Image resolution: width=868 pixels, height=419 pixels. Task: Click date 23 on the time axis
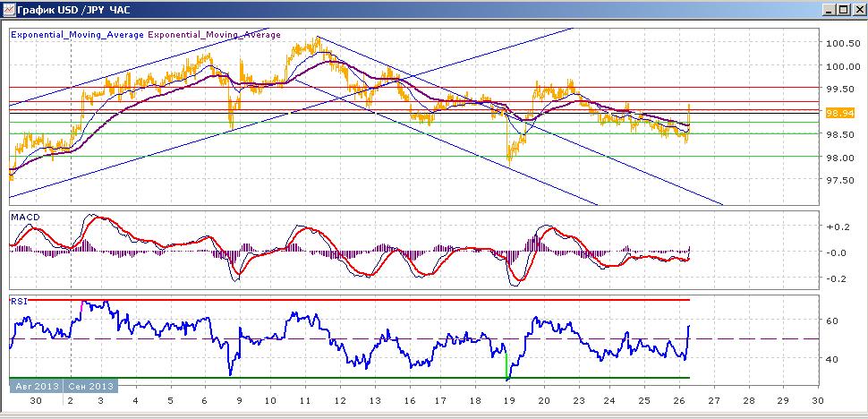[x=577, y=401]
